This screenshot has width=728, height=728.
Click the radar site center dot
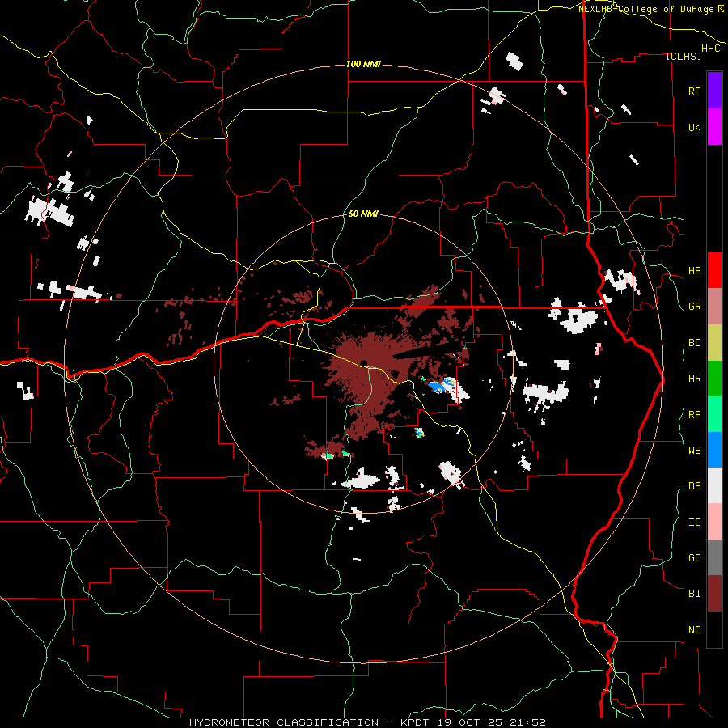point(363,362)
